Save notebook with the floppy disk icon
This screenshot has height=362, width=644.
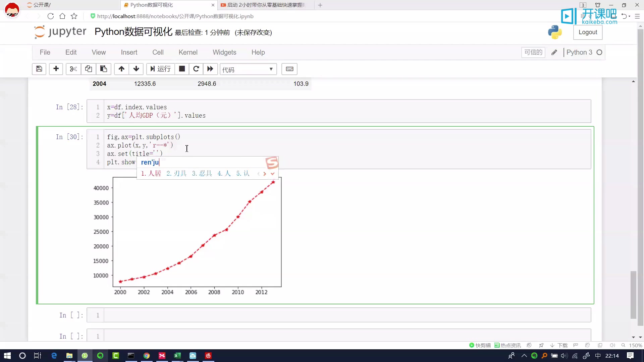[39, 69]
